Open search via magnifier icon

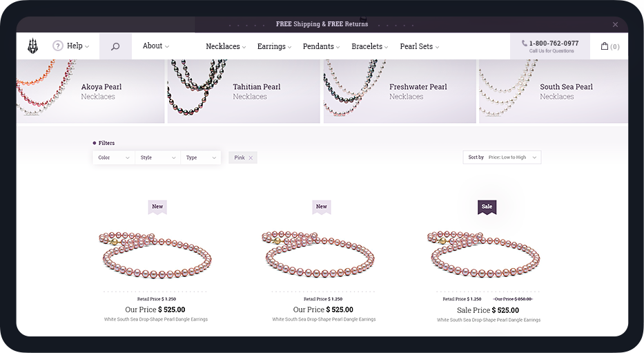(115, 46)
